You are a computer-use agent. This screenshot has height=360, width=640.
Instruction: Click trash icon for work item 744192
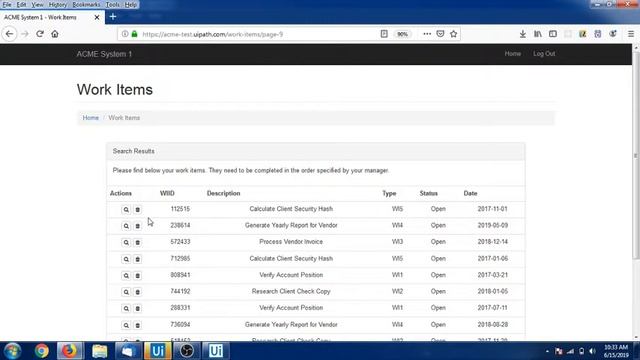coord(138,292)
